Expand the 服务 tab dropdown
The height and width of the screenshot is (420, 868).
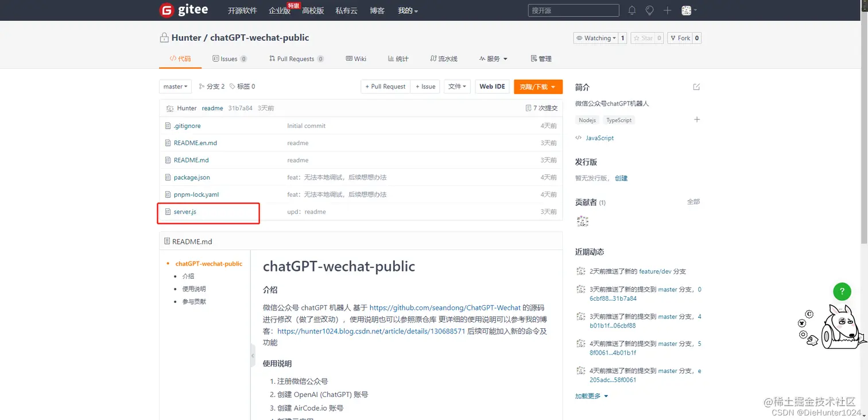pyautogui.click(x=493, y=59)
